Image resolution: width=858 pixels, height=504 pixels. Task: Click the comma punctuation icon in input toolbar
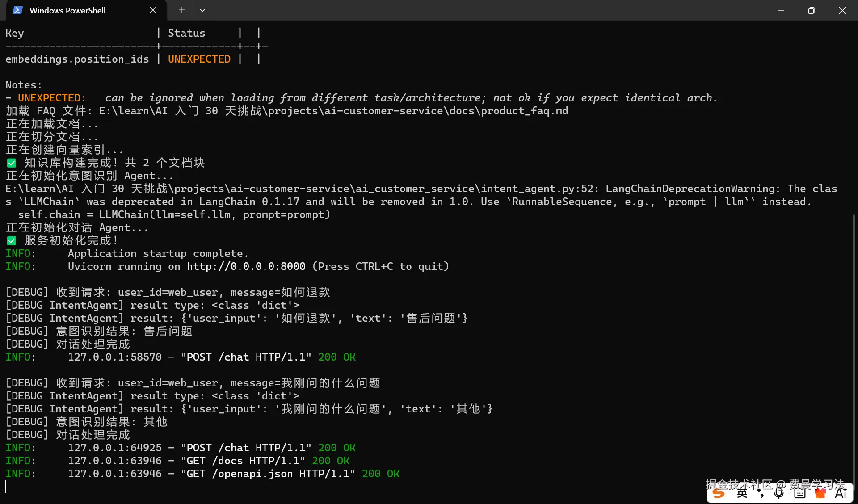coord(761,493)
